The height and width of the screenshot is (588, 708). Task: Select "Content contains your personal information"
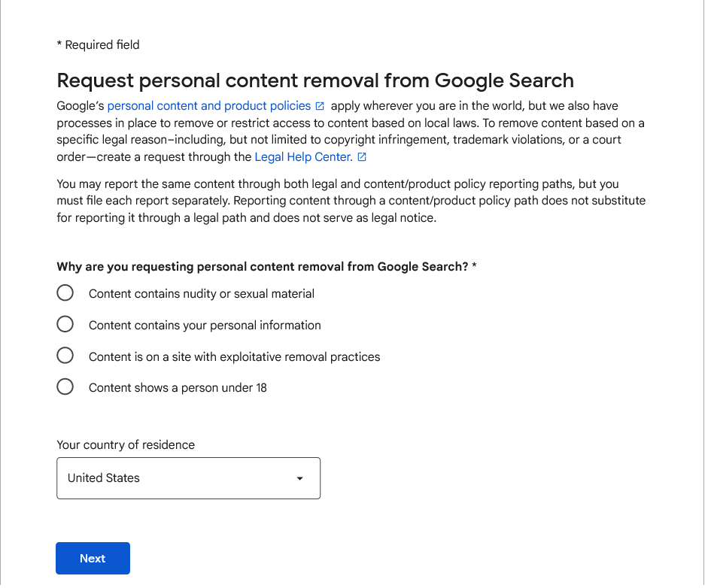click(x=65, y=324)
